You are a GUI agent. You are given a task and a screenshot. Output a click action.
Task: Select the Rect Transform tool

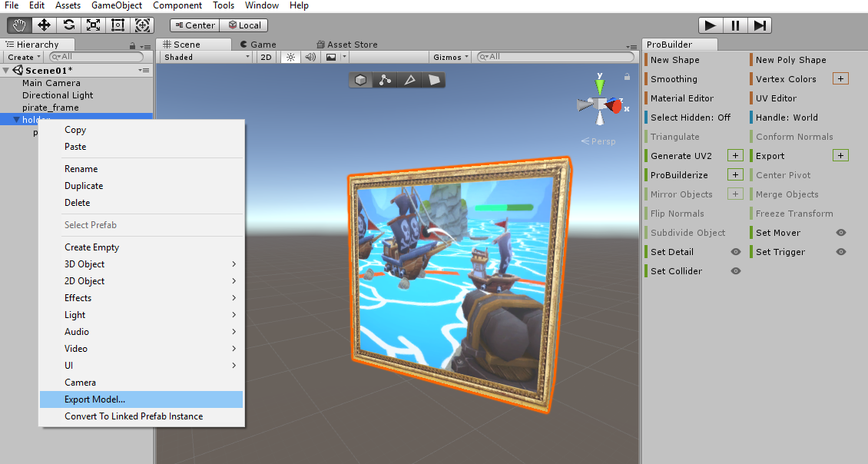pos(118,25)
